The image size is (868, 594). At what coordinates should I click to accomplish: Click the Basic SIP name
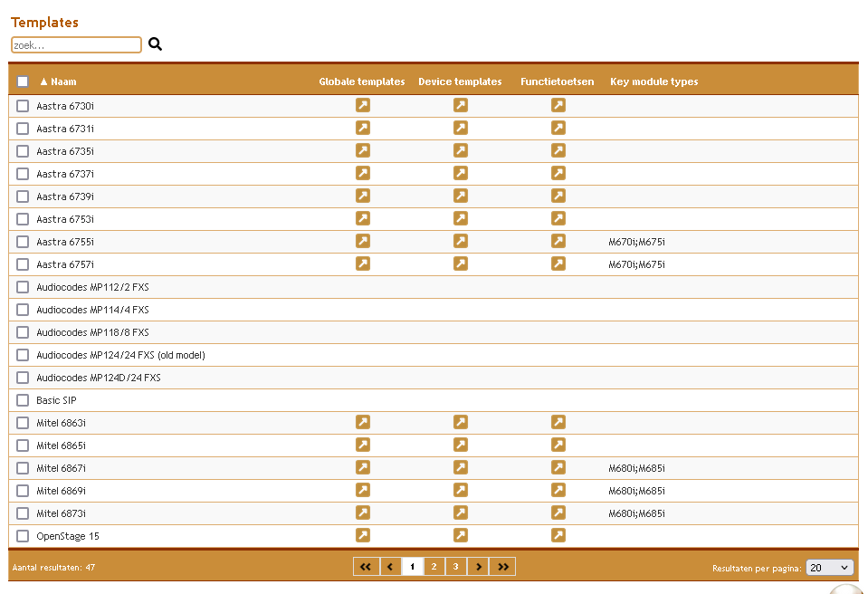(x=56, y=400)
